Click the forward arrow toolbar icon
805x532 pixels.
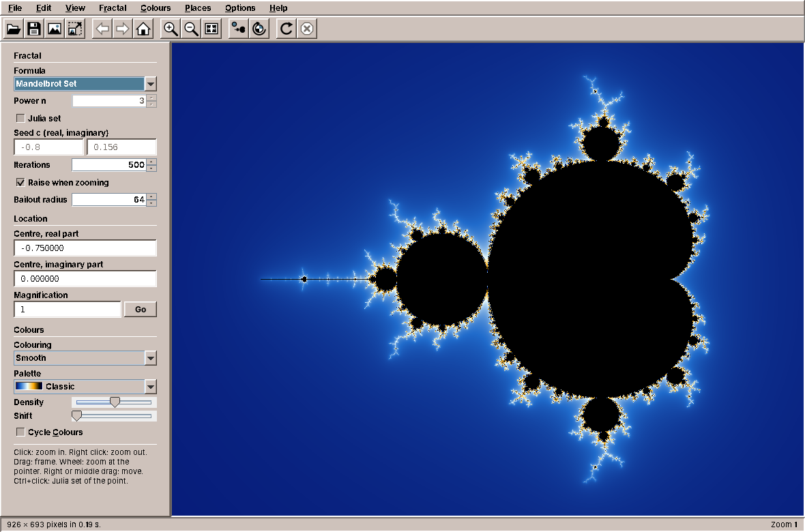coord(123,29)
